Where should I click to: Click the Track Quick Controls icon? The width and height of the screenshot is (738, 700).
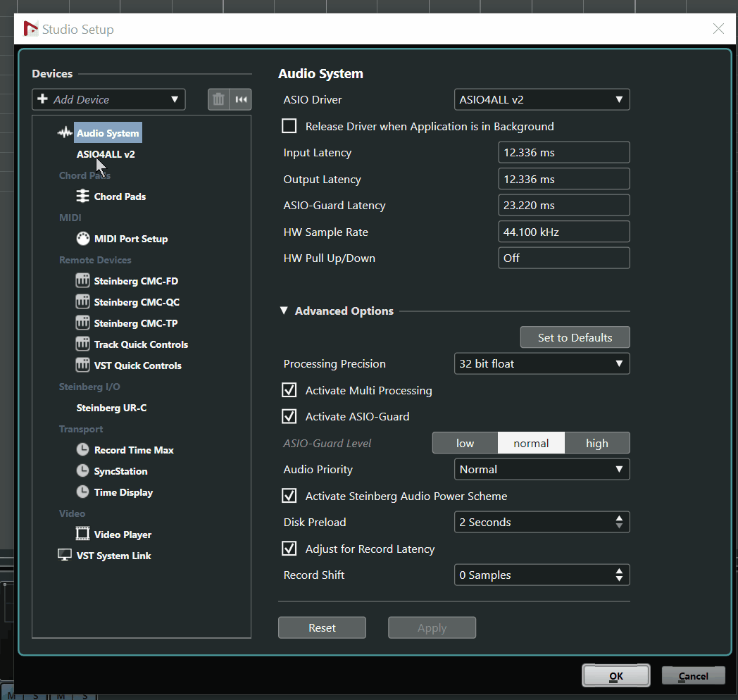pyautogui.click(x=82, y=344)
